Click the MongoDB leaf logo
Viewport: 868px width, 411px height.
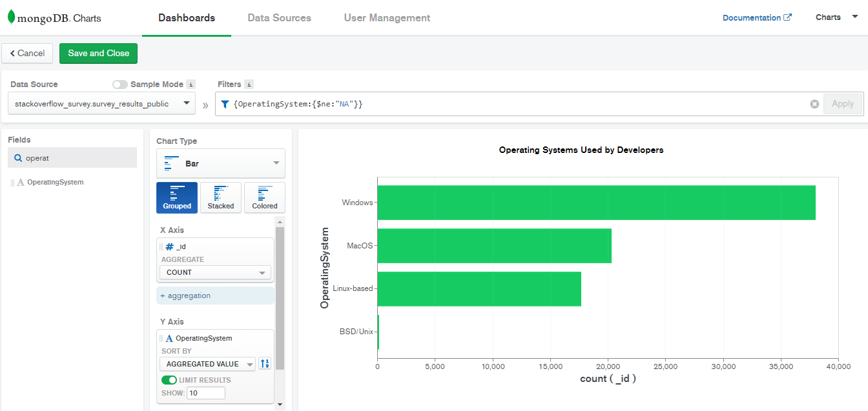11,17
